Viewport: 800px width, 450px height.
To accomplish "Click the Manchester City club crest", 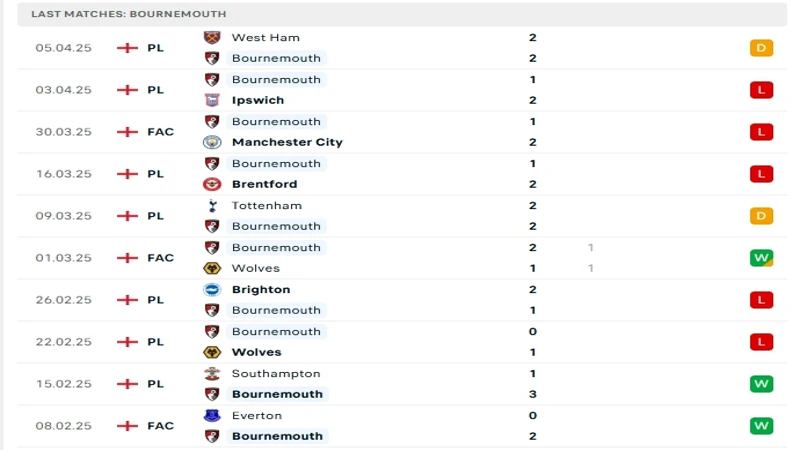I will click(212, 142).
